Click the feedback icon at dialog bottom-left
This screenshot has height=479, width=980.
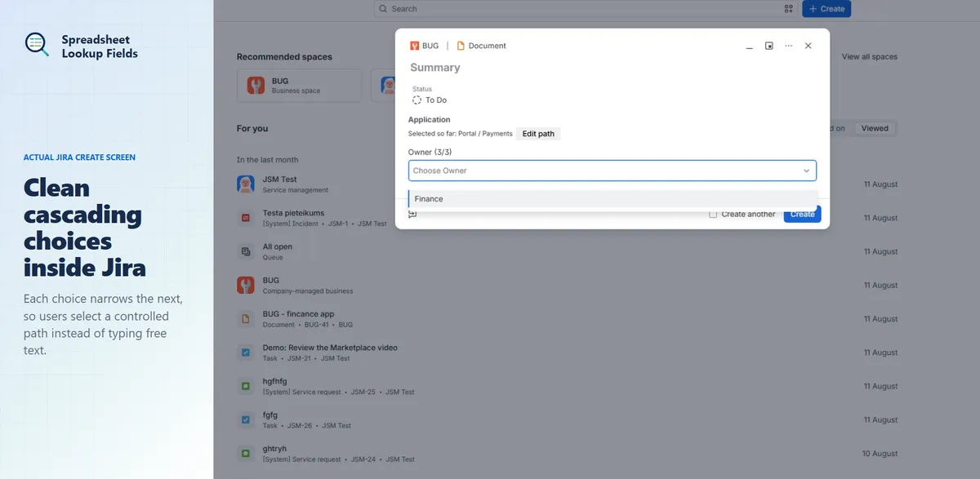(x=412, y=214)
